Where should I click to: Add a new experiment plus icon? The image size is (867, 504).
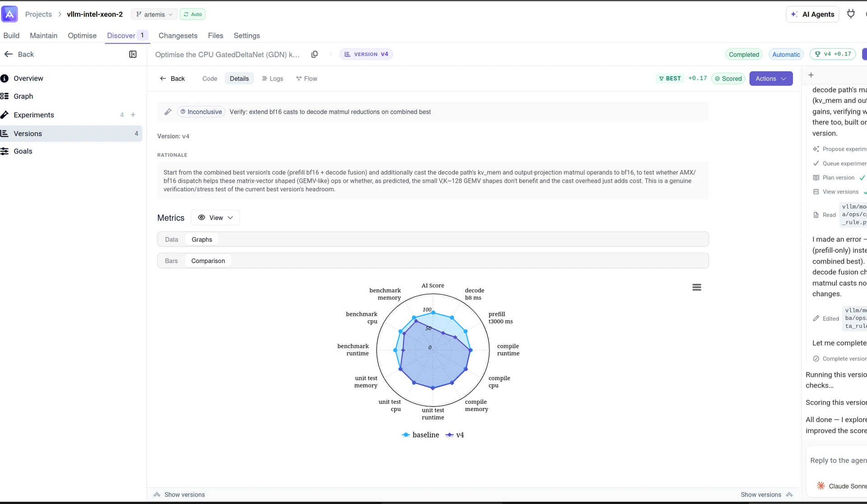point(133,115)
